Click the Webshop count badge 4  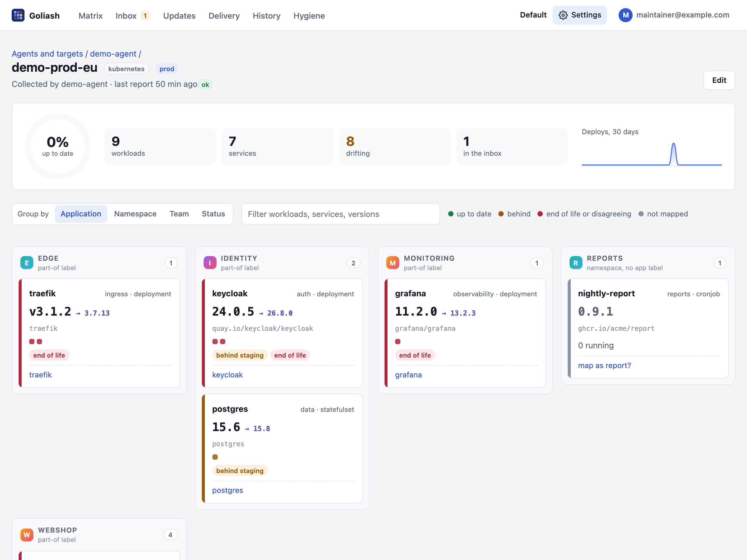click(x=170, y=535)
